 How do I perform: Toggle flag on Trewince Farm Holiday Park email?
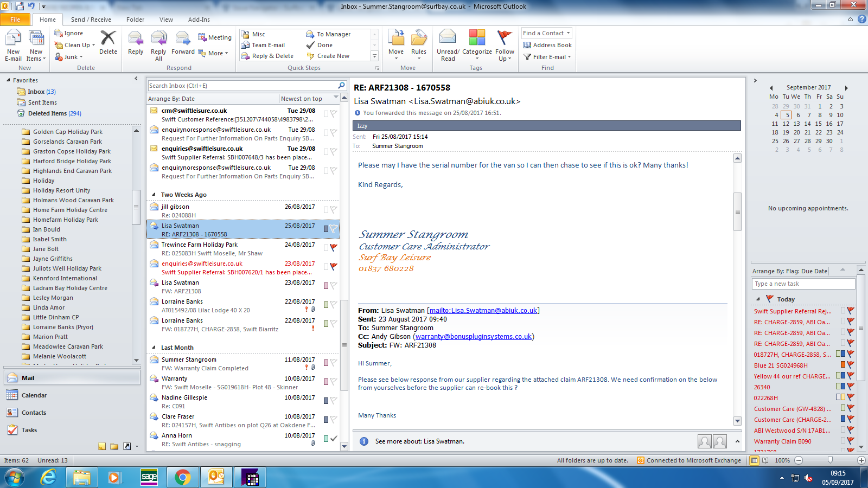[x=334, y=247]
